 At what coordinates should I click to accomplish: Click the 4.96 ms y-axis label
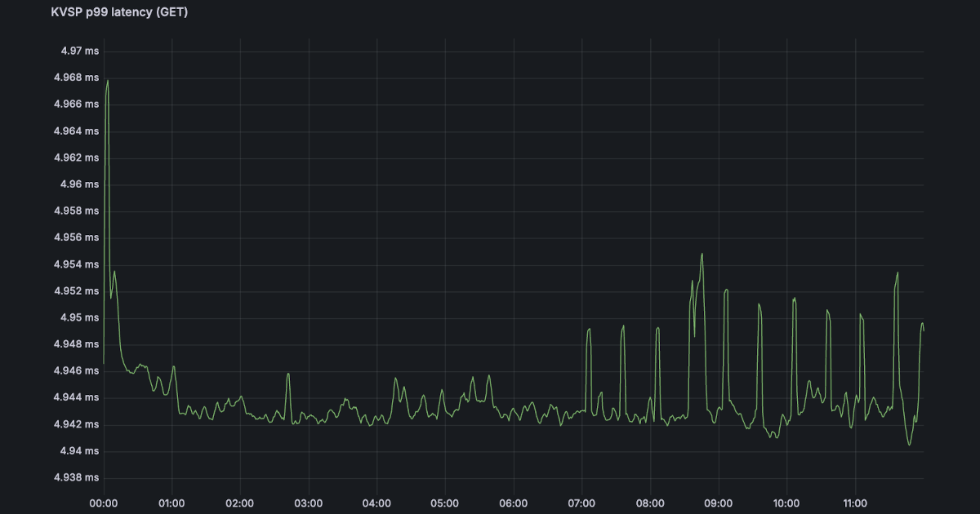pyautogui.click(x=80, y=184)
